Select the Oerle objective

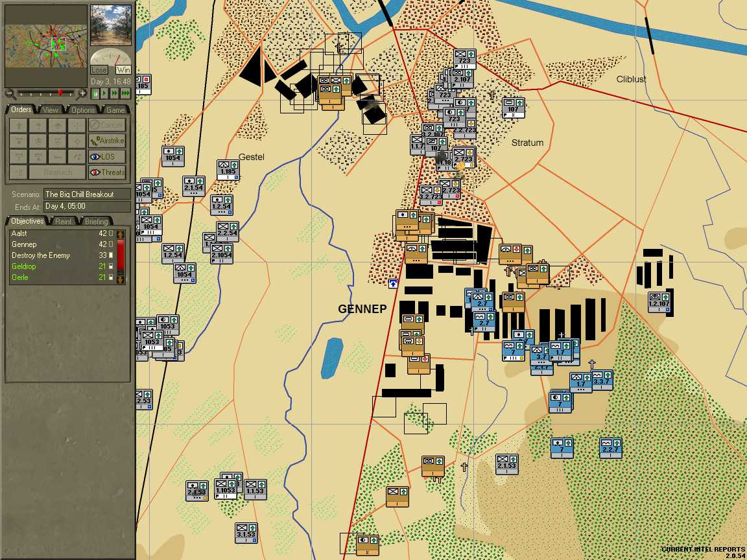[62, 277]
